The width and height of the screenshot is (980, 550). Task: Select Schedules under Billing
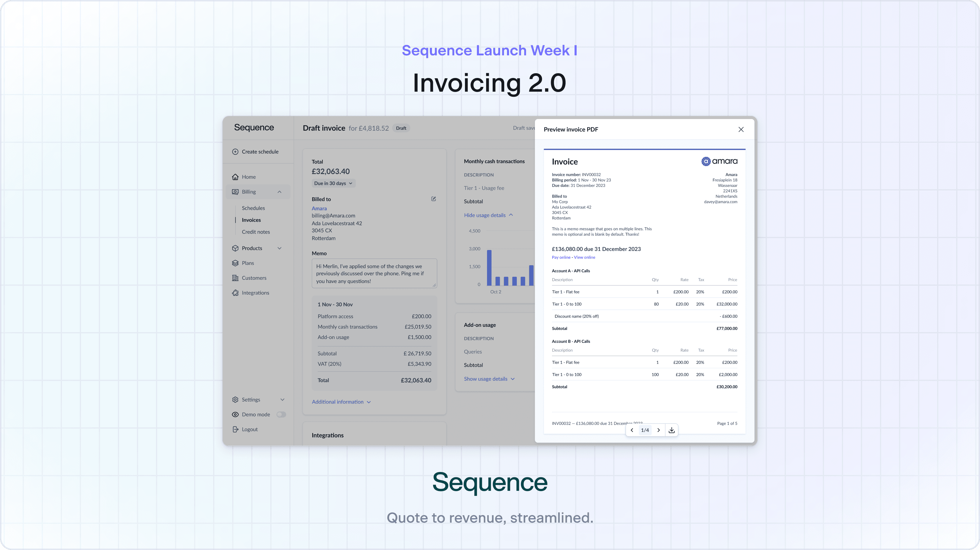tap(253, 208)
